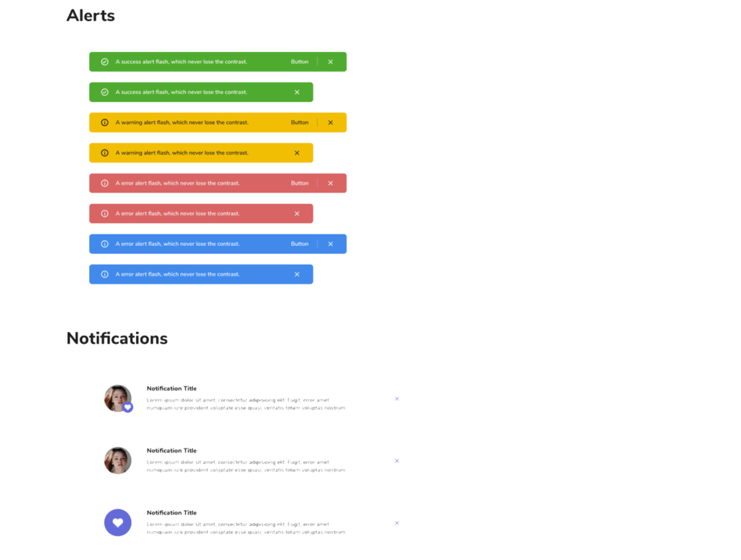Screen dimensions: 741x560
Task: Close the blue alert that has Button
Action: (331, 245)
